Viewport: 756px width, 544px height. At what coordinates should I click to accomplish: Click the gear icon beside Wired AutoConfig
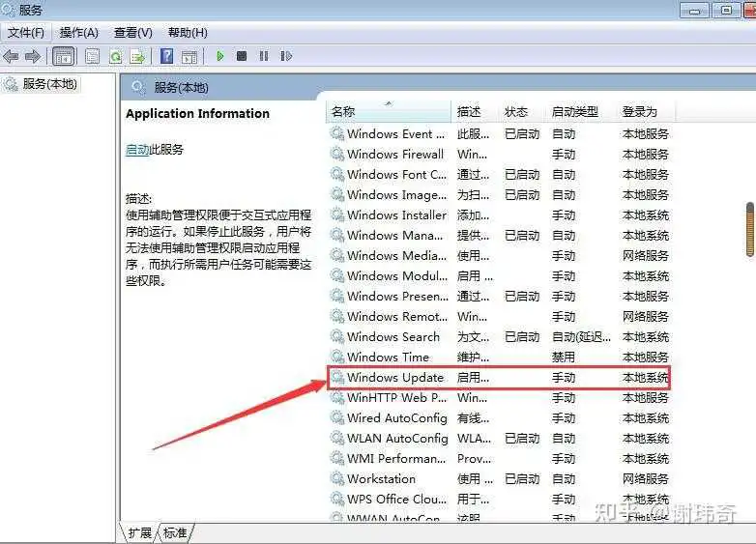click(337, 417)
